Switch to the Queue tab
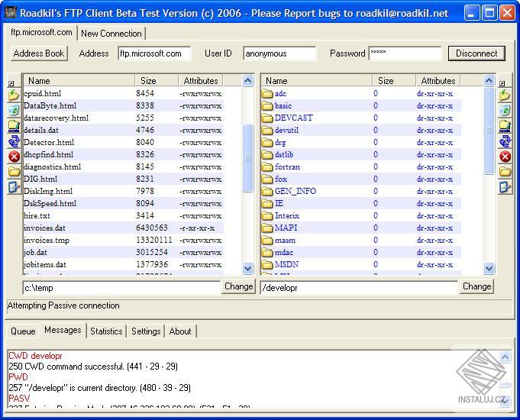 pyautogui.click(x=22, y=331)
